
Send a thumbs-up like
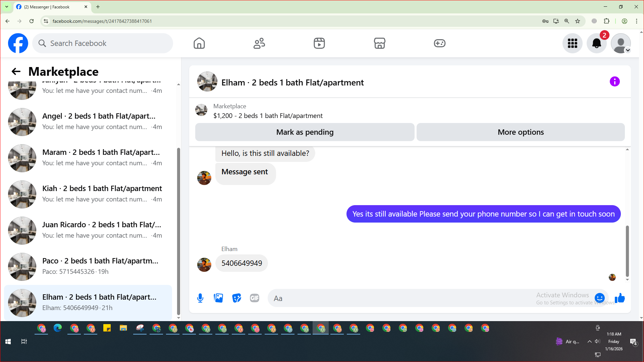tap(620, 298)
